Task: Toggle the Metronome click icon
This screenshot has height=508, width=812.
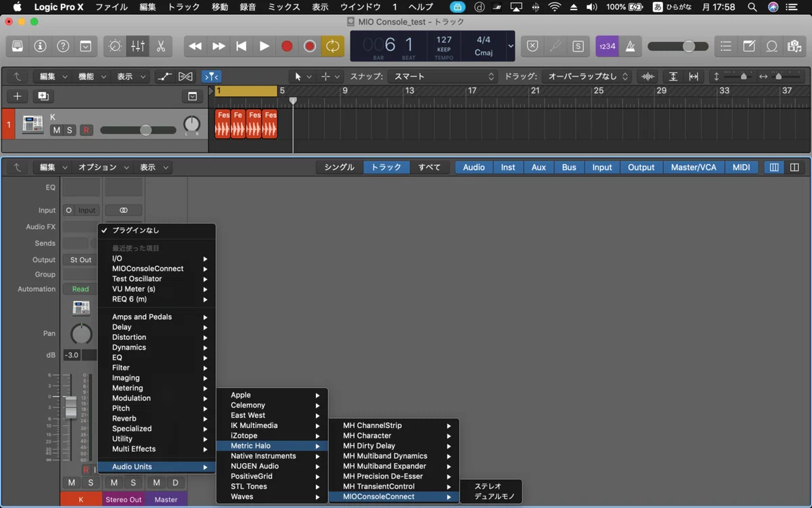Action: point(630,46)
